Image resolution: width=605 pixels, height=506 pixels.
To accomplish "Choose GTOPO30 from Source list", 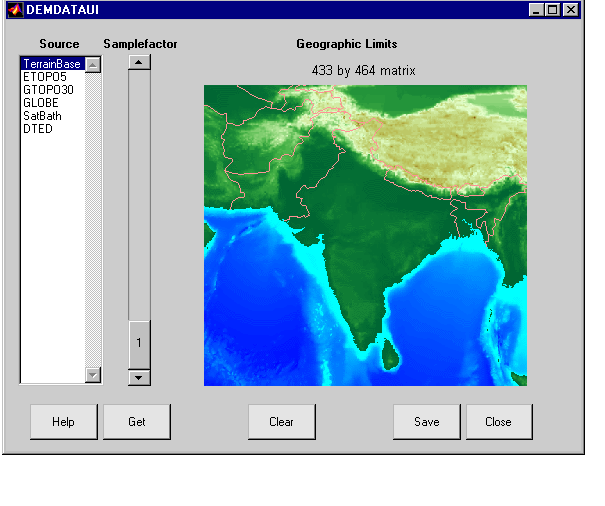I will 48,90.
